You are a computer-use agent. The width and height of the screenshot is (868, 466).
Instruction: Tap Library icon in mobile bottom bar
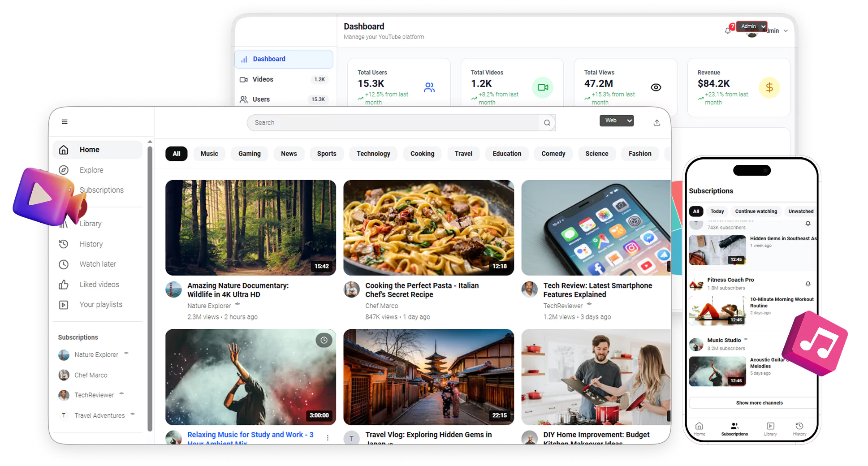tap(770, 428)
